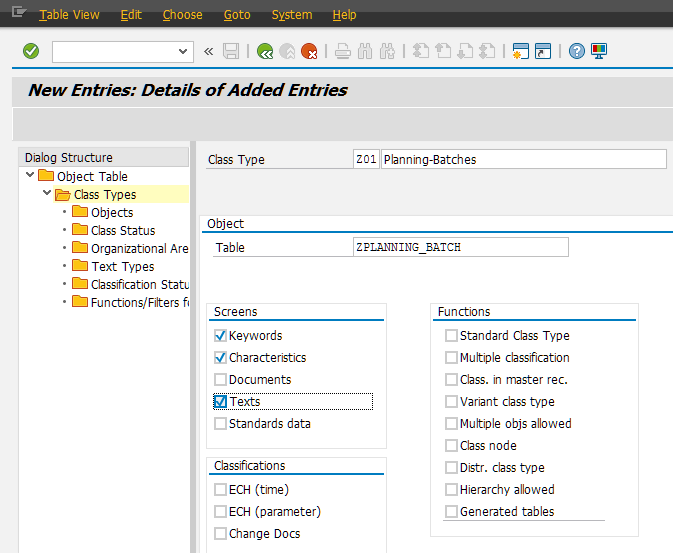673x553 pixels.
Task: Open the Goto menu
Action: tap(237, 15)
